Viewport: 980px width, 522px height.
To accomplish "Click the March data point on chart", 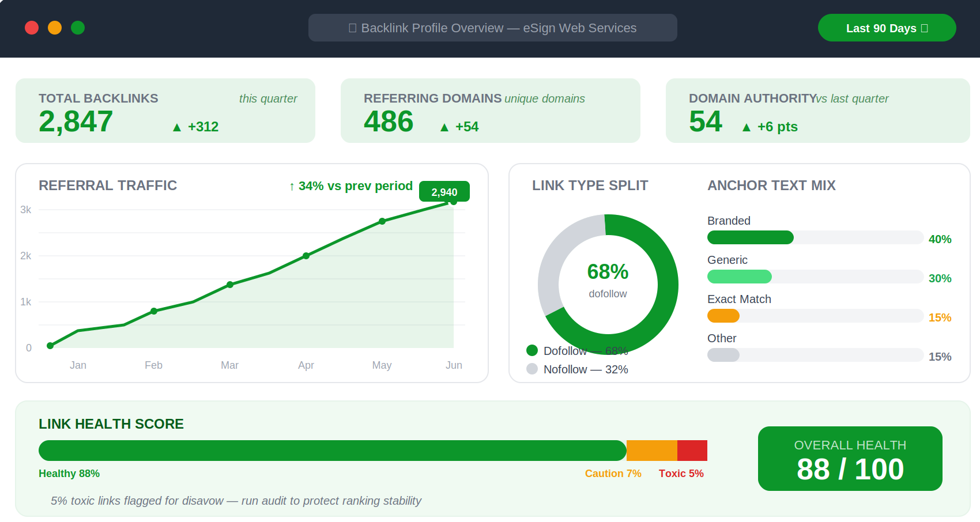I will coord(230,285).
